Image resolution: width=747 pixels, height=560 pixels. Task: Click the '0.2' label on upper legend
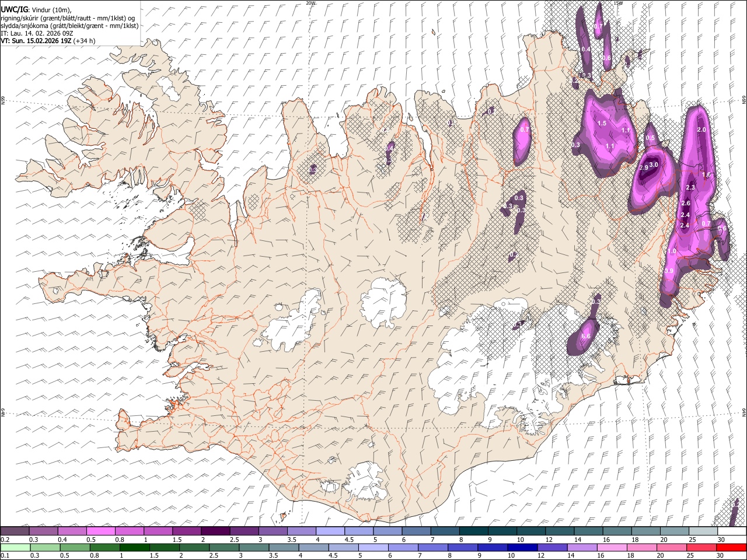5,540
